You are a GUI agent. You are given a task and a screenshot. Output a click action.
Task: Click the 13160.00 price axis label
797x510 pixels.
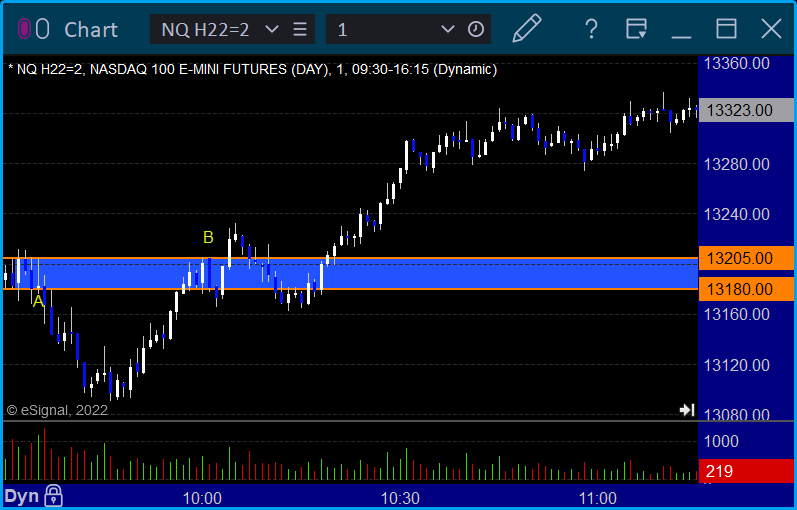pyautogui.click(x=737, y=314)
